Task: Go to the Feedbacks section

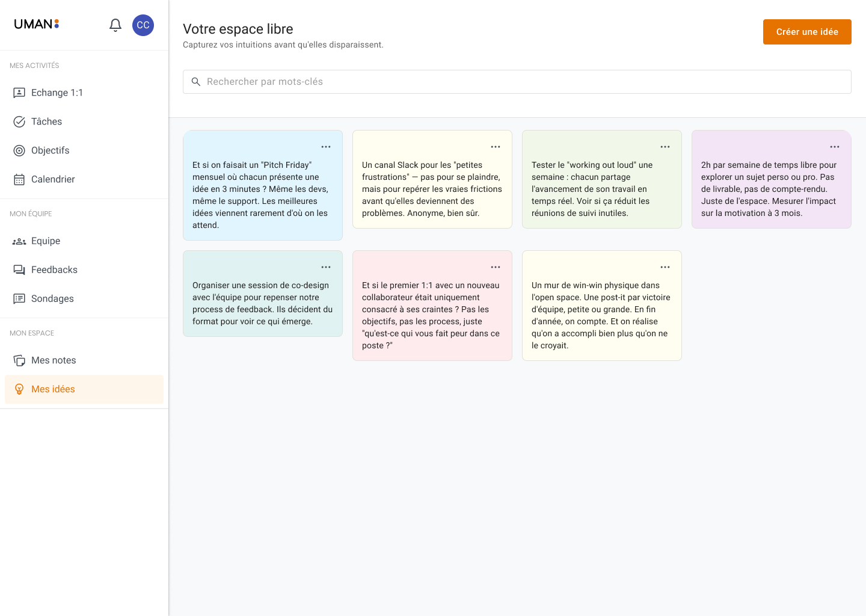Action: tap(54, 269)
